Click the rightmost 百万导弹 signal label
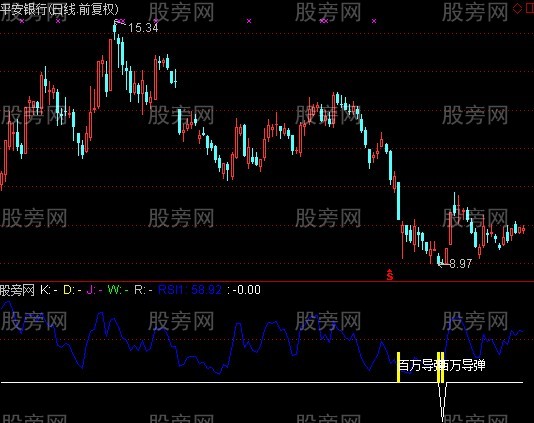This screenshot has width=534, height=423. 464,365
